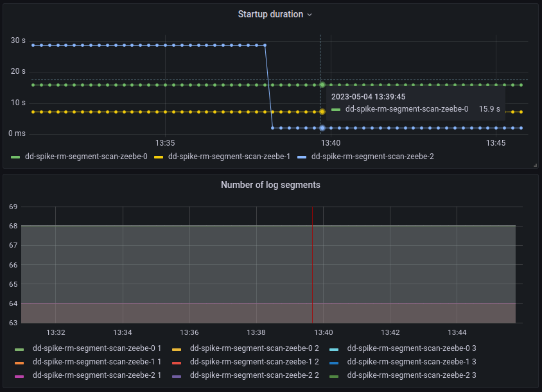Open the Startup duration panel dropdown menu
The image size is (542, 392).
coord(310,14)
